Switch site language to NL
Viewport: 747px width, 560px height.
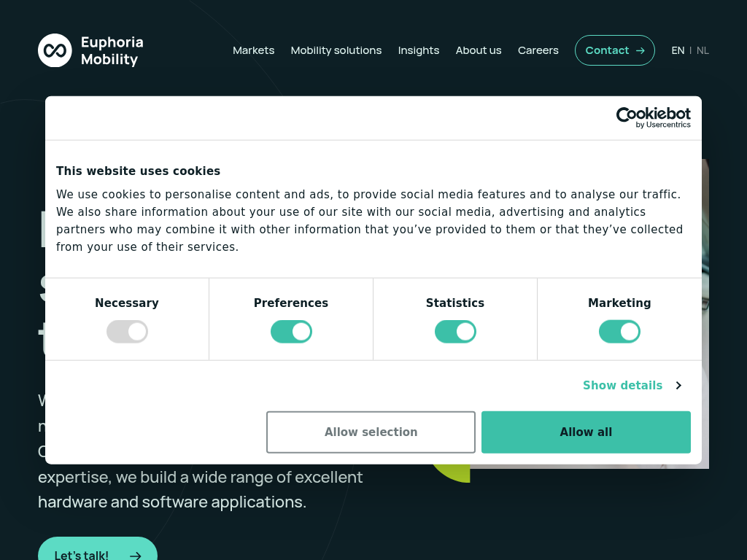tap(703, 50)
